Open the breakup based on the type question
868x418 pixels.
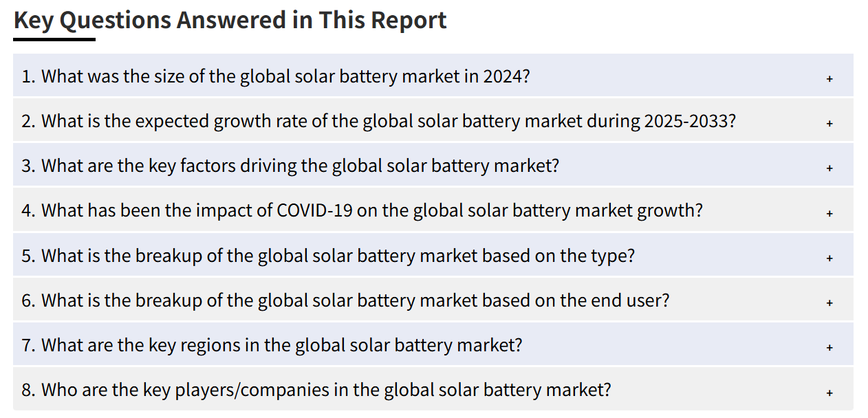(328, 256)
